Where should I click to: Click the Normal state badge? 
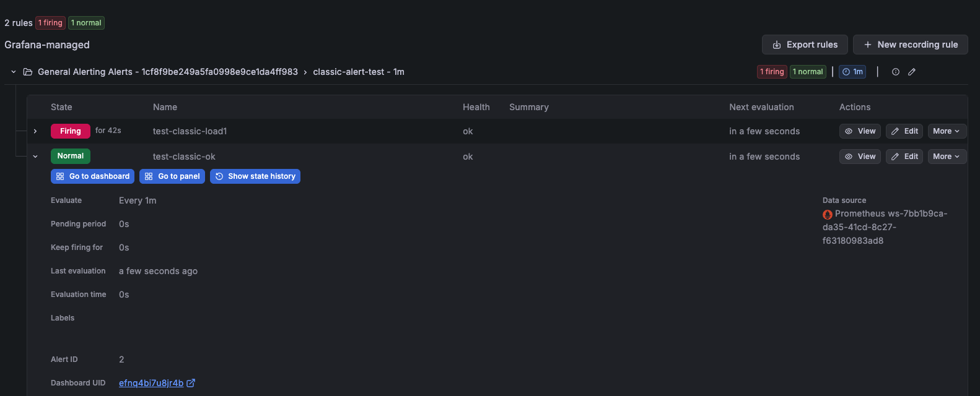click(x=71, y=156)
